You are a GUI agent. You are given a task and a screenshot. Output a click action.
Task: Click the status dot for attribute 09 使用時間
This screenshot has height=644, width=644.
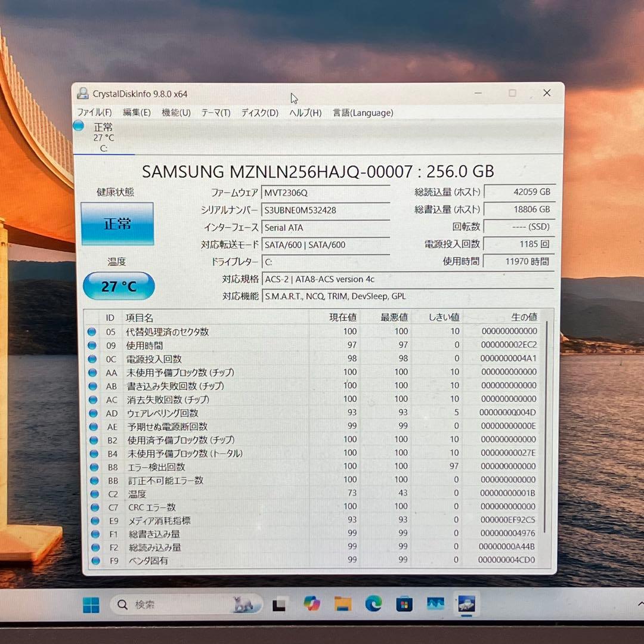click(92, 345)
